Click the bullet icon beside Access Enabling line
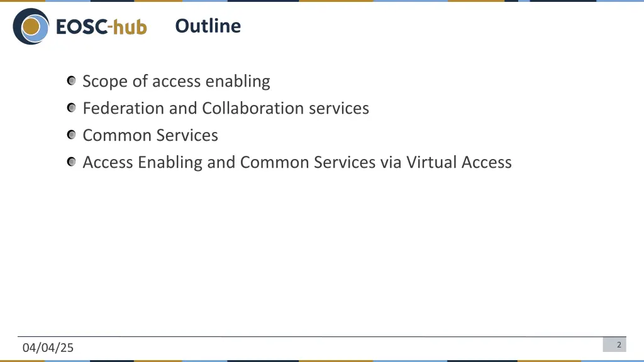Screen dimensions: 644x362 tap(72, 162)
